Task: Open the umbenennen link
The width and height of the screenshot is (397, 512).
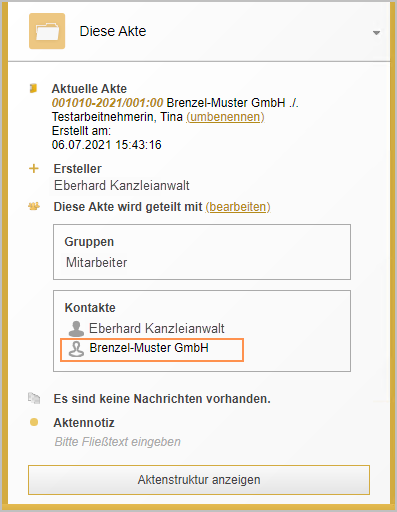Action: point(225,117)
